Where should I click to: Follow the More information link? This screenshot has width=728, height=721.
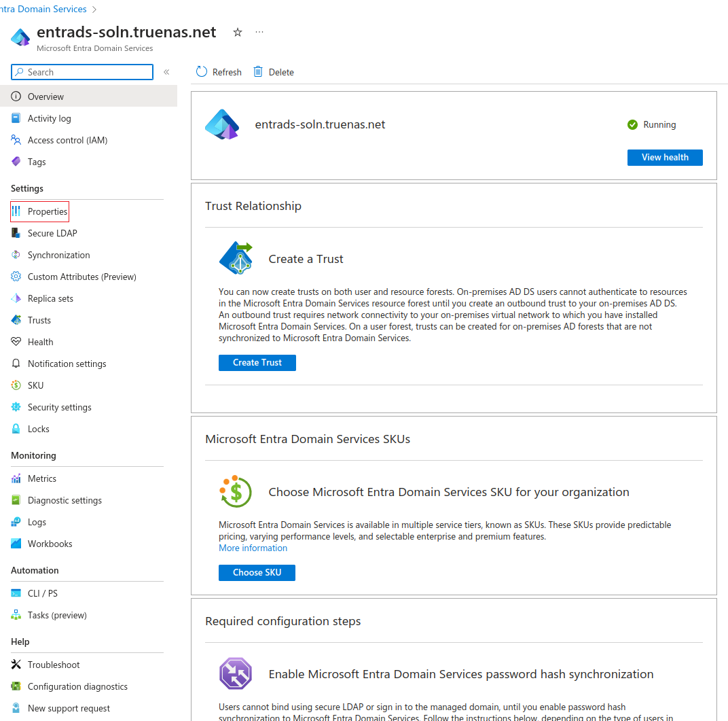[253, 548]
